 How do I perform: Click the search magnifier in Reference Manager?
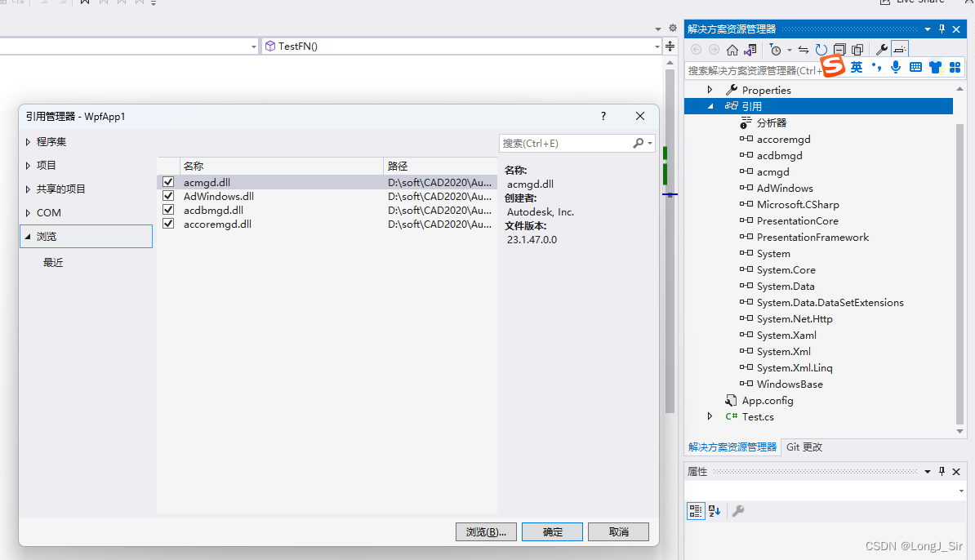[638, 144]
